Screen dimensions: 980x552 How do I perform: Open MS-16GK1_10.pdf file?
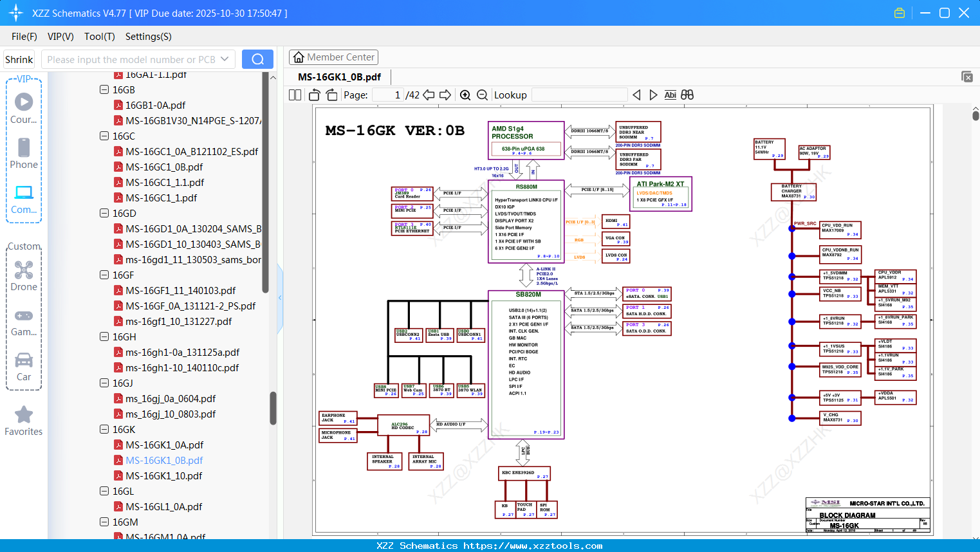[163, 476]
